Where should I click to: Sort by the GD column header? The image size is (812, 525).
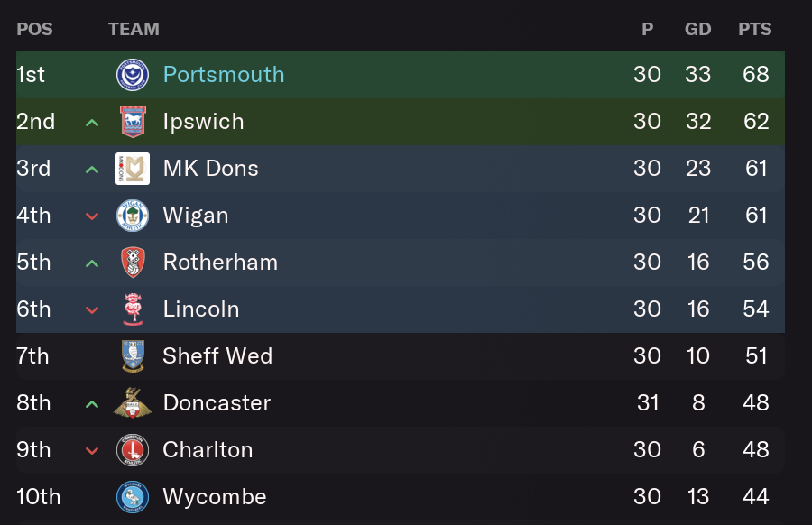click(697, 29)
